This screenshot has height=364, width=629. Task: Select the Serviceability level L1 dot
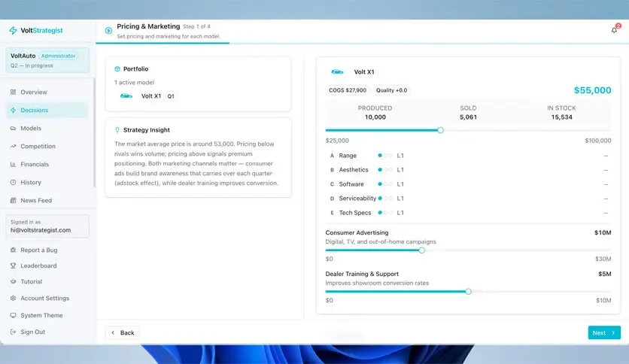coord(380,199)
